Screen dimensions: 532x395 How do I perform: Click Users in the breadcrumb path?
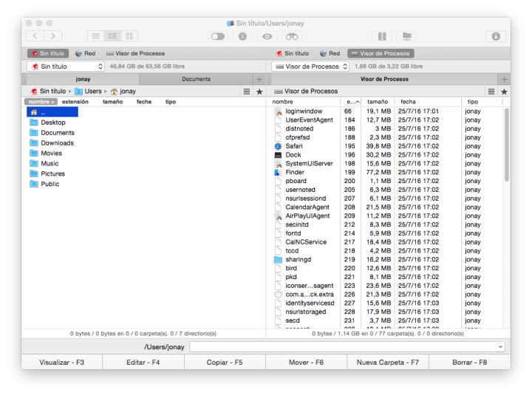pyautogui.click(x=89, y=92)
